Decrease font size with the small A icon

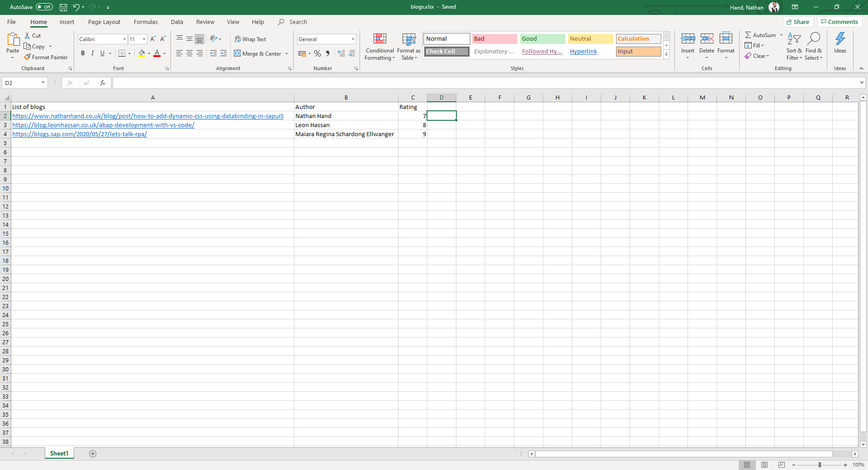(163, 39)
